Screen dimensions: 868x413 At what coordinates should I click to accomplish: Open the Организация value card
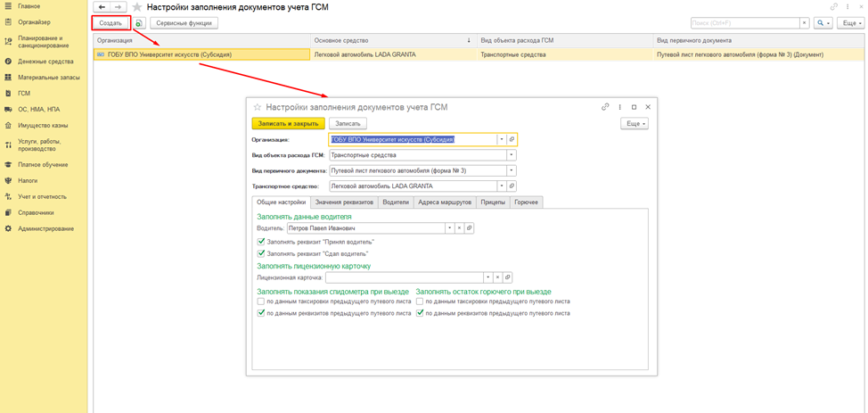pos(512,140)
